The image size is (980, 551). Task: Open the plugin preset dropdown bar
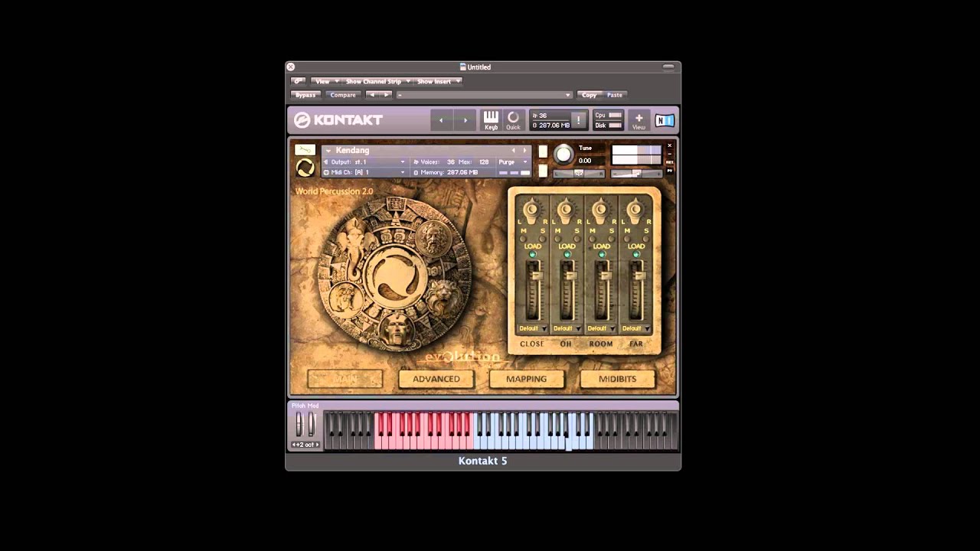coord(484,95)
